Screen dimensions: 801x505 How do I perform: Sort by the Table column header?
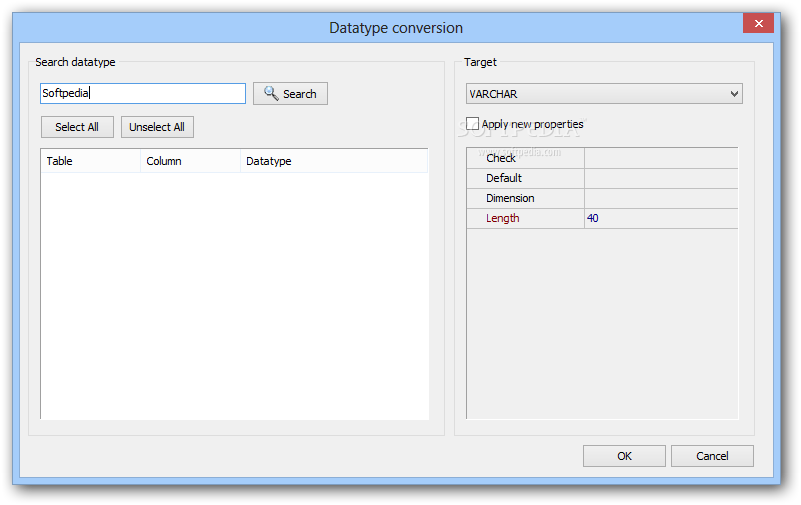point(90,161)
